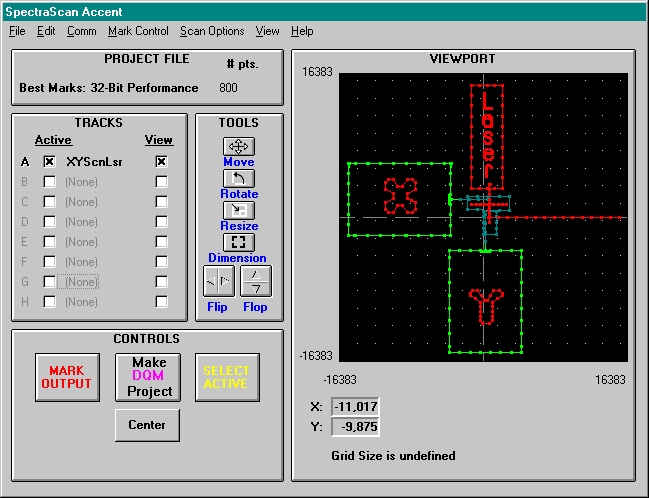Open the File menu
This screenshot has width=649, height=498.
tap(17, 31)
